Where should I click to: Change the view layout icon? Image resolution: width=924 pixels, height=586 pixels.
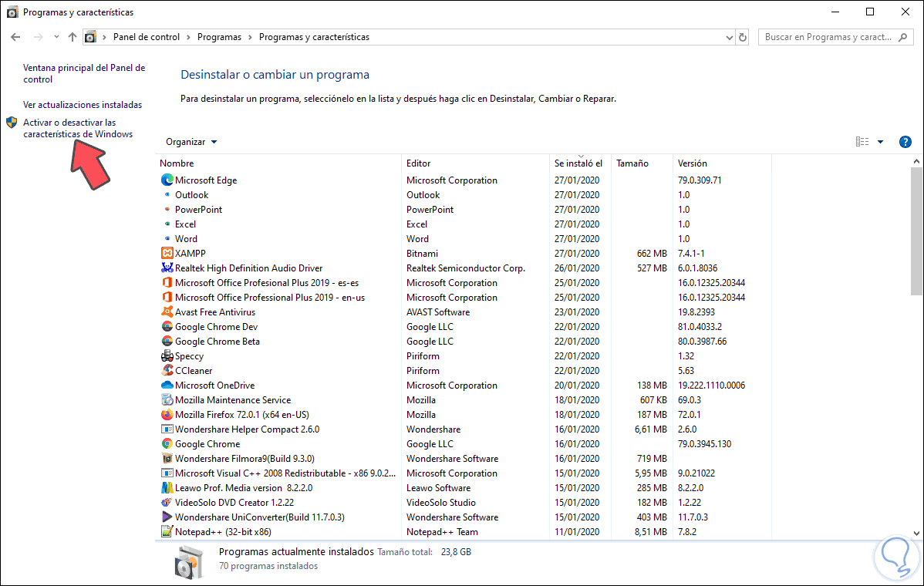point(862,142)
